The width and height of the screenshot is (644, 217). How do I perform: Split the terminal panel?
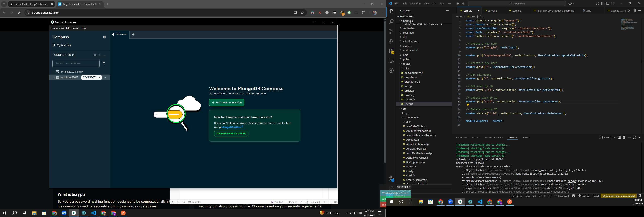(x=619, y=138)
